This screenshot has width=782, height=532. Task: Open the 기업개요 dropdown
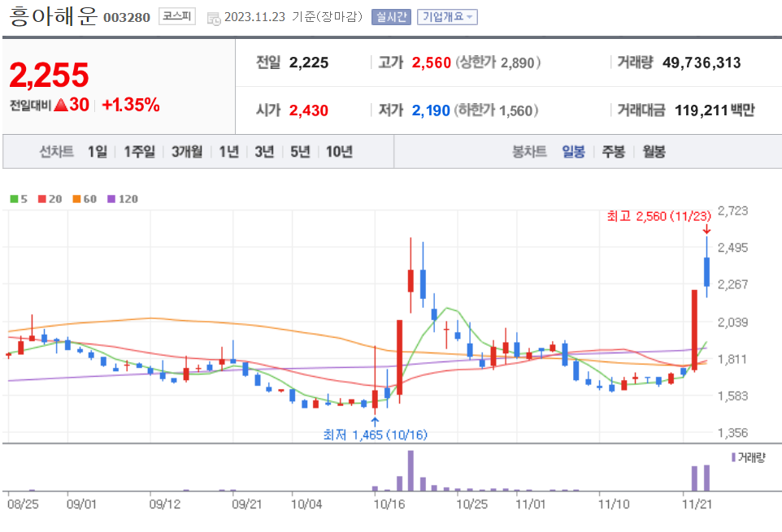point(447,17)
